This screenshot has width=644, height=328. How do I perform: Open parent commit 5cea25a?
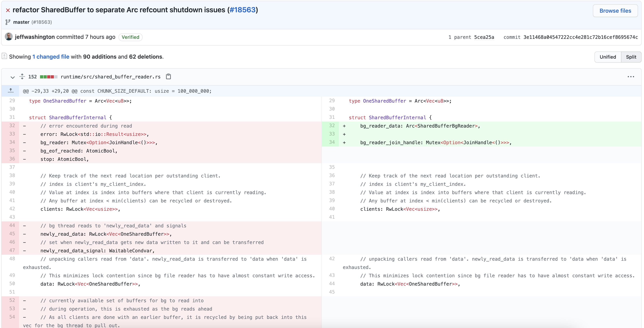point(484,37)
